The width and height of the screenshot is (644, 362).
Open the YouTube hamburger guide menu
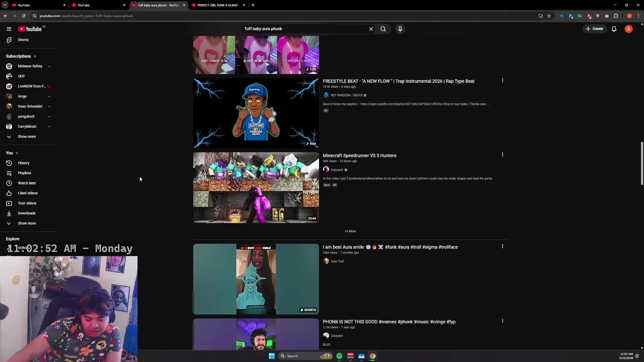coord(9,29)
